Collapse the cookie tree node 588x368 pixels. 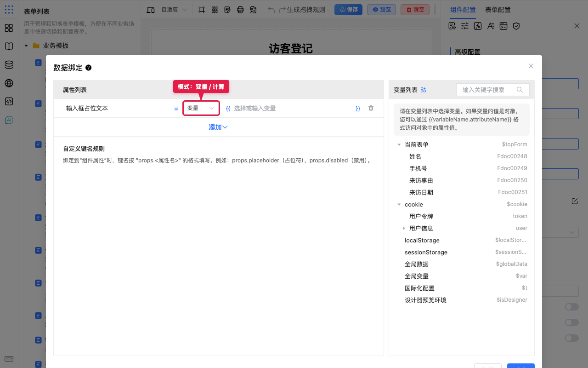point(399,204)
